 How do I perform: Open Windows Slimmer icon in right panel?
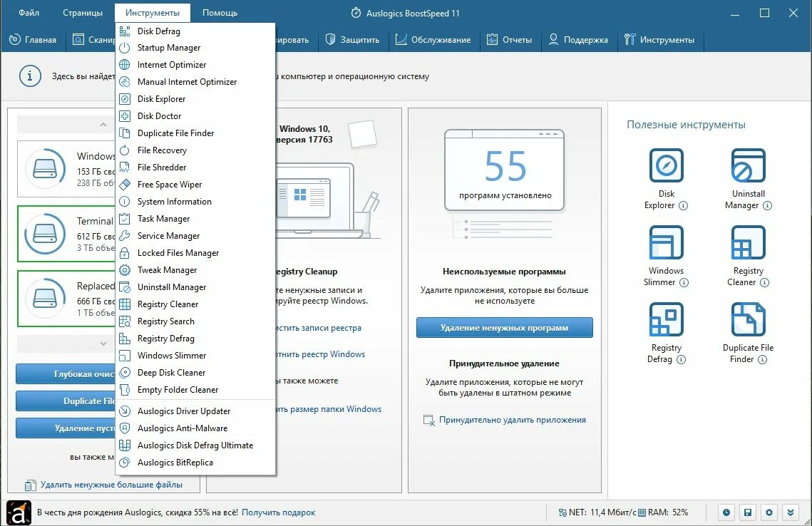666,242
